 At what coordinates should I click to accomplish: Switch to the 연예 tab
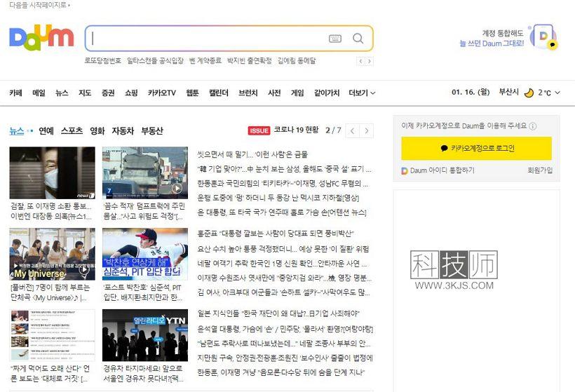[46, 131]
